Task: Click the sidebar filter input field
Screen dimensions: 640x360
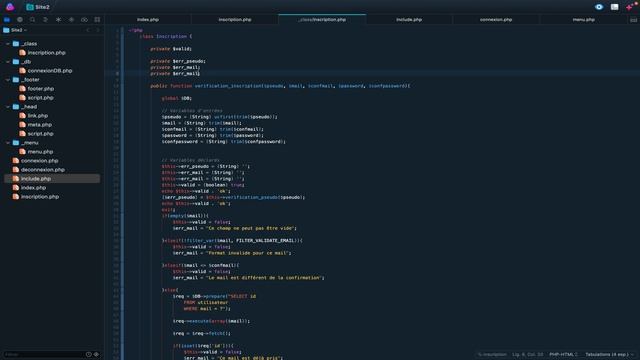Action: (44, 354)
